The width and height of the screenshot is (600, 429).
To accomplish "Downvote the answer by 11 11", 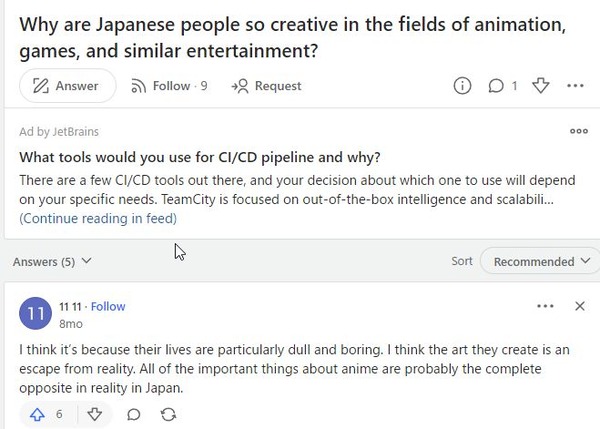I will (96, 413).
